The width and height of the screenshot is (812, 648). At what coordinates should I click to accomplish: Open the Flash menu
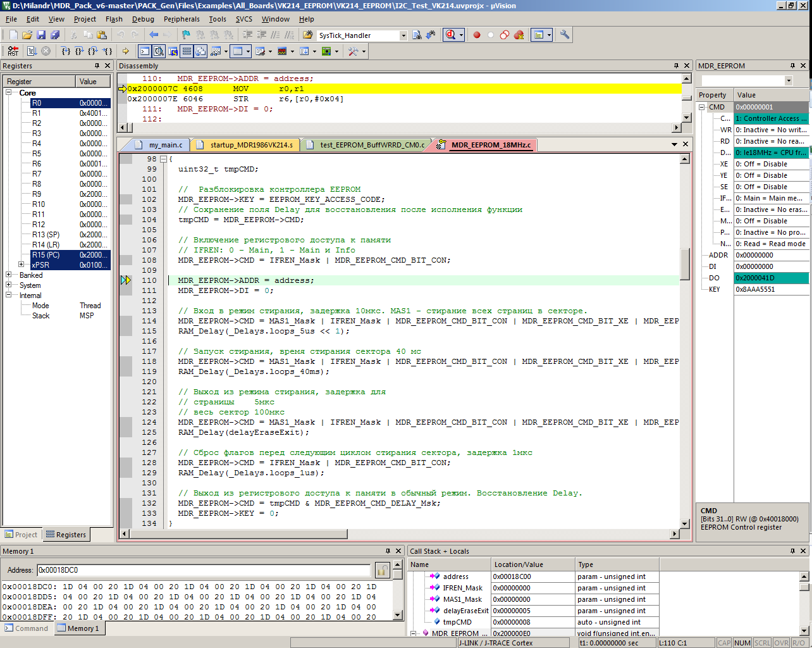114,19
